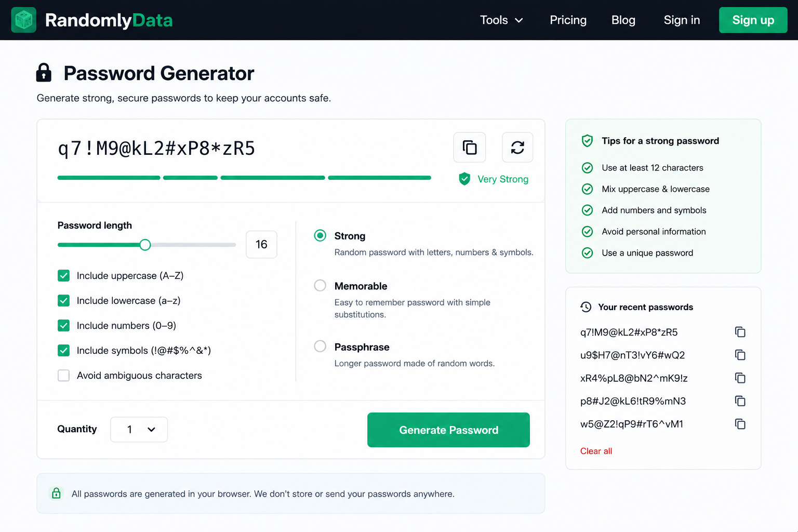Copy the generated password with the copy icon
Screen dimensions: 798x532
tap(470, 148)
